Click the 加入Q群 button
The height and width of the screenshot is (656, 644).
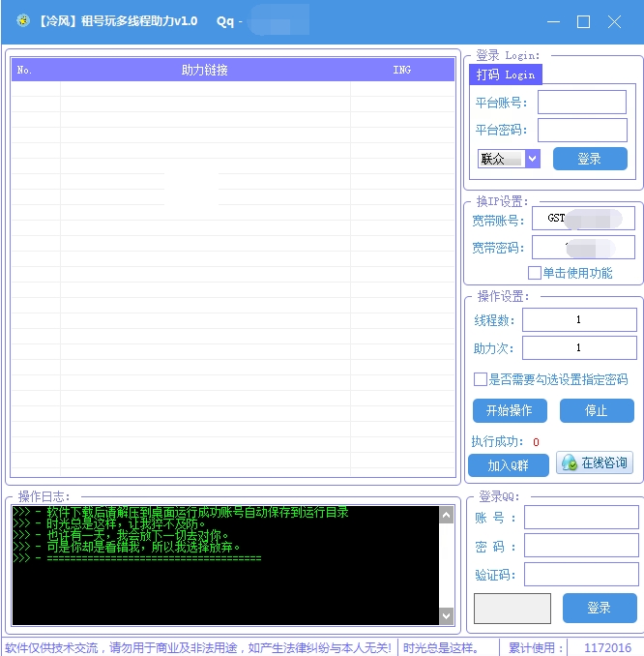click(508, 465)
